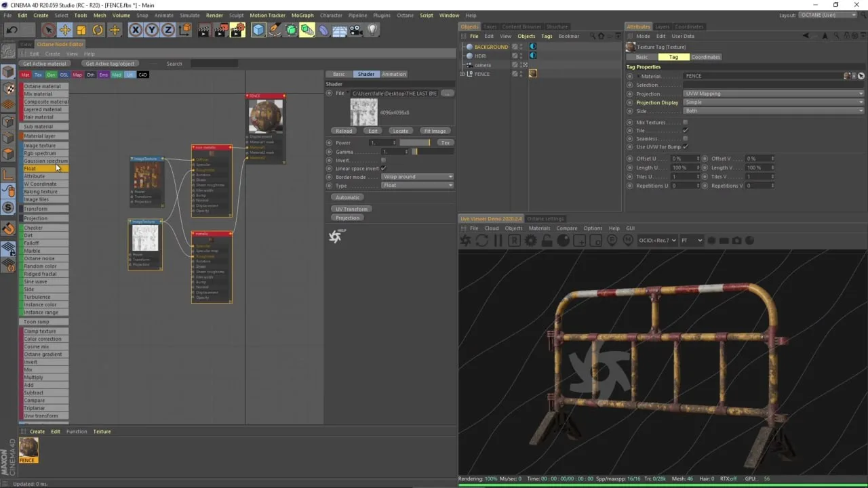This screenshot has height=488, width=868.
Task: Add a Cube primitive object
Action: click(x=258, y=30)
